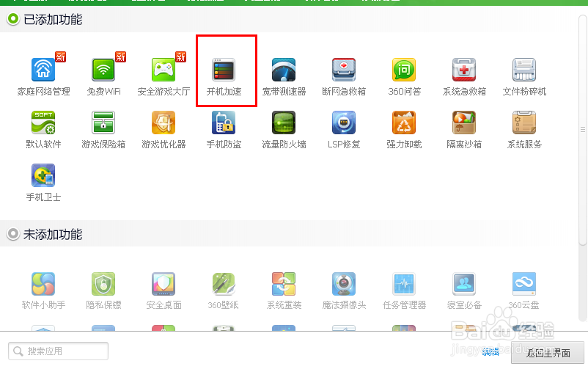Add the 系统重装 tool
Screen dimensions: 588x369
[x=284, y=284]
